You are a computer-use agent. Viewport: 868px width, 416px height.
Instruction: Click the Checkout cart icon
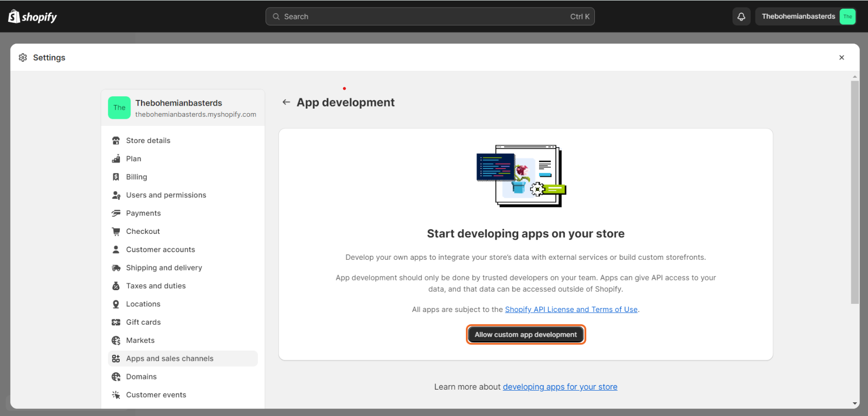(116, 231)
